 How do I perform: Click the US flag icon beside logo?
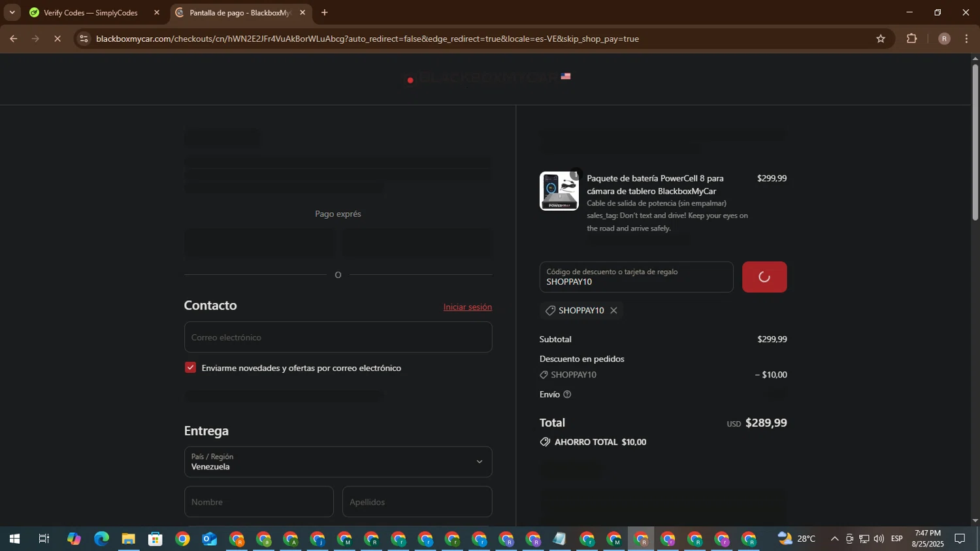(x=566, y=76)
